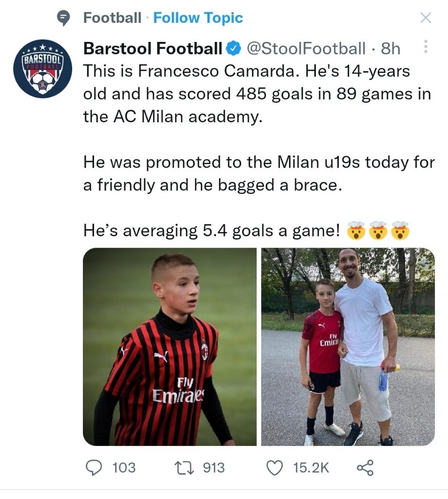Like the tweet with the heart icon
Image resolution: width=448 pixels, height=499 pixels.
(x=275, y=468)
